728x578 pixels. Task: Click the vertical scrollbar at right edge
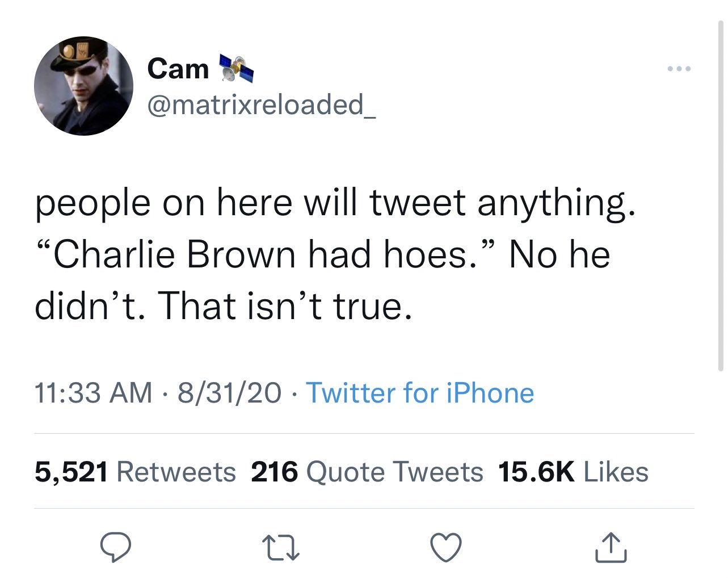coord(721,196)
